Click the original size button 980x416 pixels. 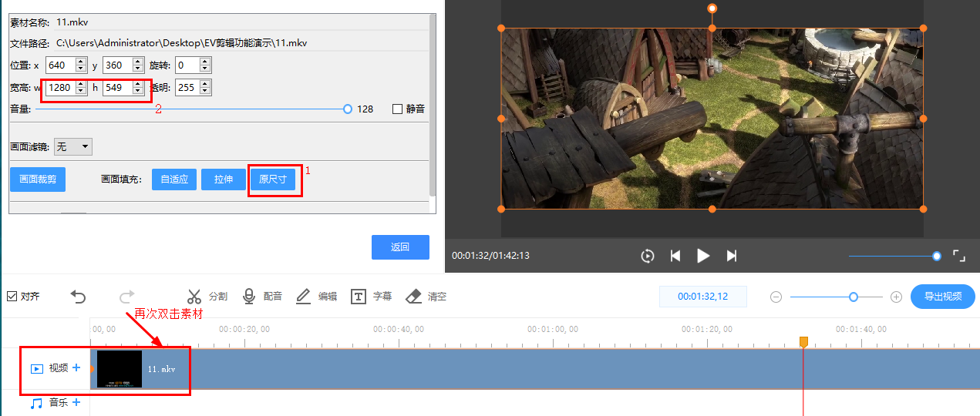[273, 179]
